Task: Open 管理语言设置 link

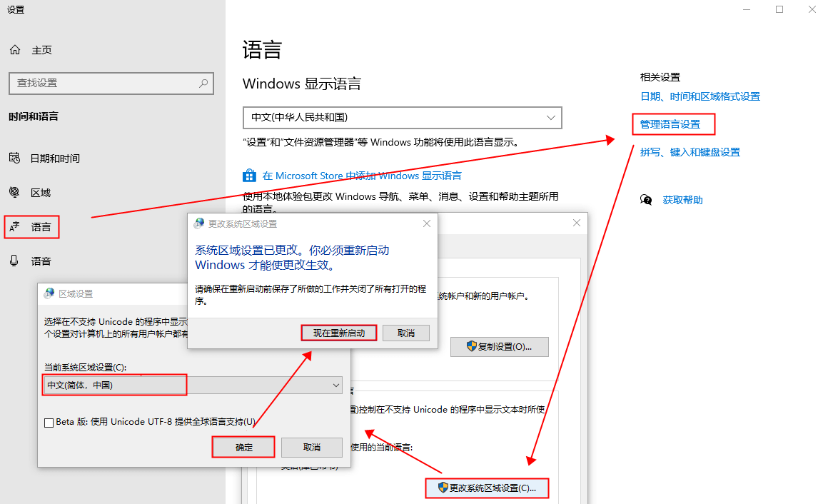Action: tap(670, 124)
